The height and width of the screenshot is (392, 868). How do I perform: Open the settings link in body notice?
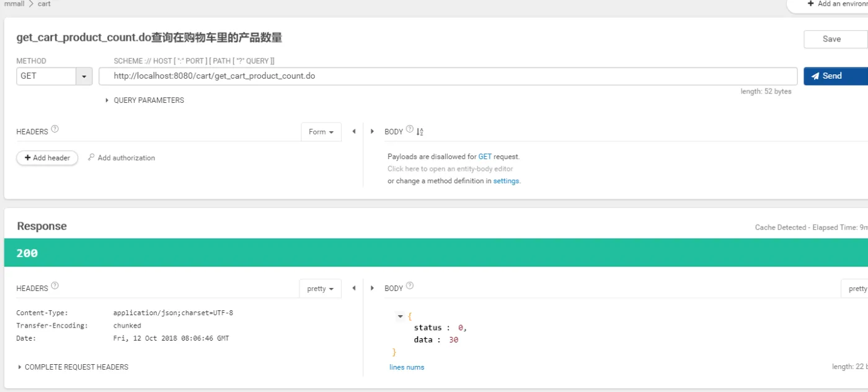pyautogui.click(x=506, y=181)
